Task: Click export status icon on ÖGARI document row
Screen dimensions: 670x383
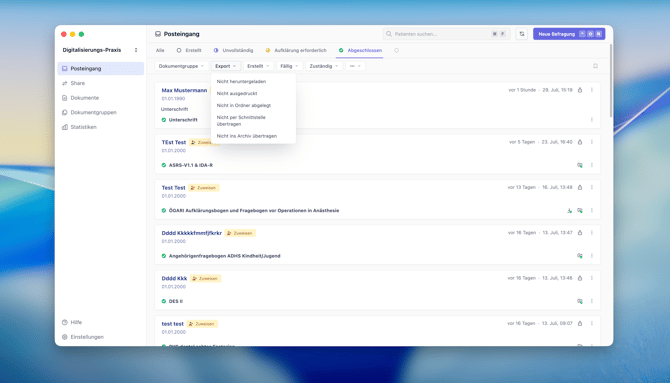Action: pos(580,210)
